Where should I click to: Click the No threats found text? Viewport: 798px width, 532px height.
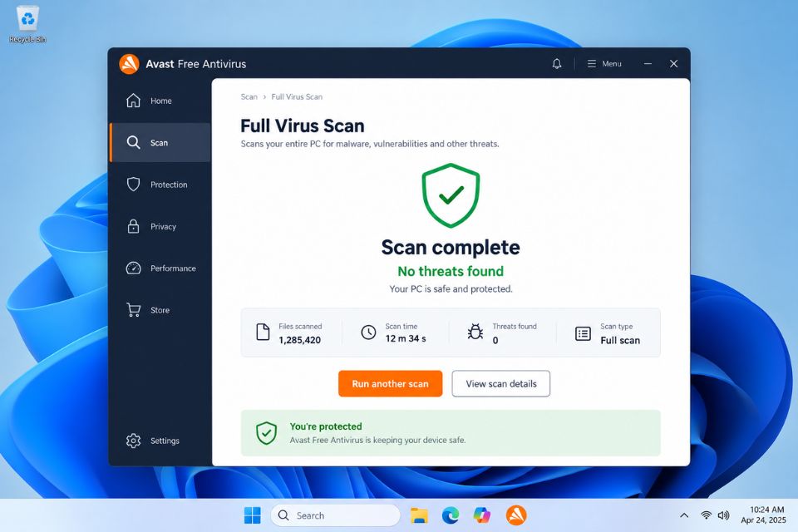click(451, 271)
